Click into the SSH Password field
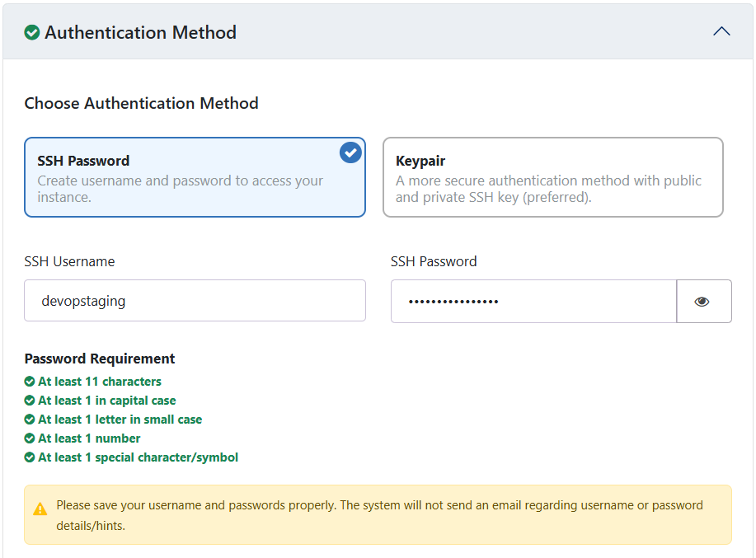The width and height of the screenshot is (756, 558). pyautogui.click(x=533, y=301)
